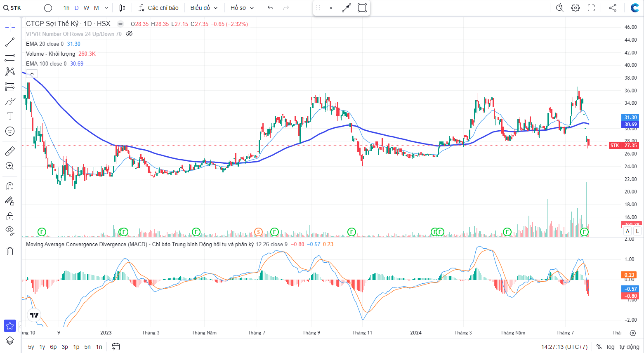Click the share chart icon
This screenshot has width=644, height=353.
[613, 8]
